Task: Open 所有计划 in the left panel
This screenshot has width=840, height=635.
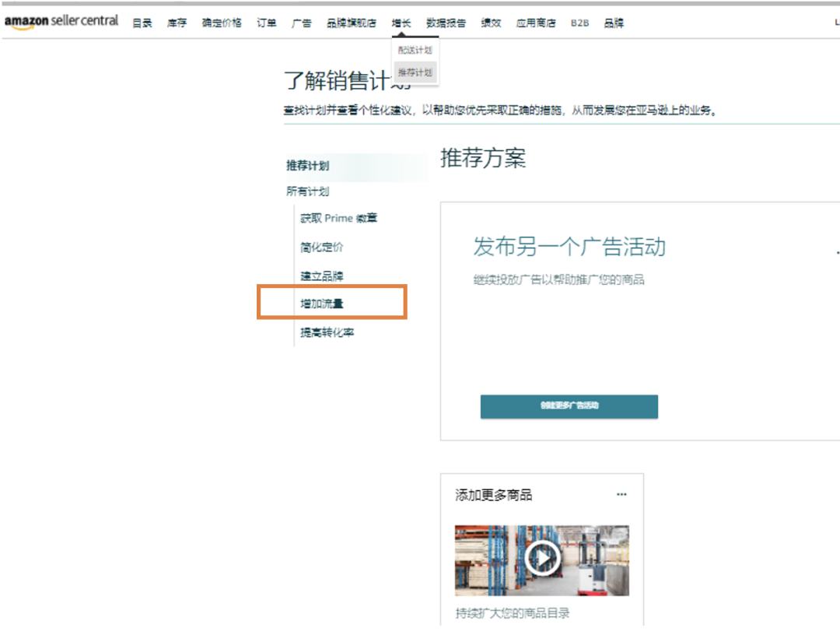Action: 306,191
